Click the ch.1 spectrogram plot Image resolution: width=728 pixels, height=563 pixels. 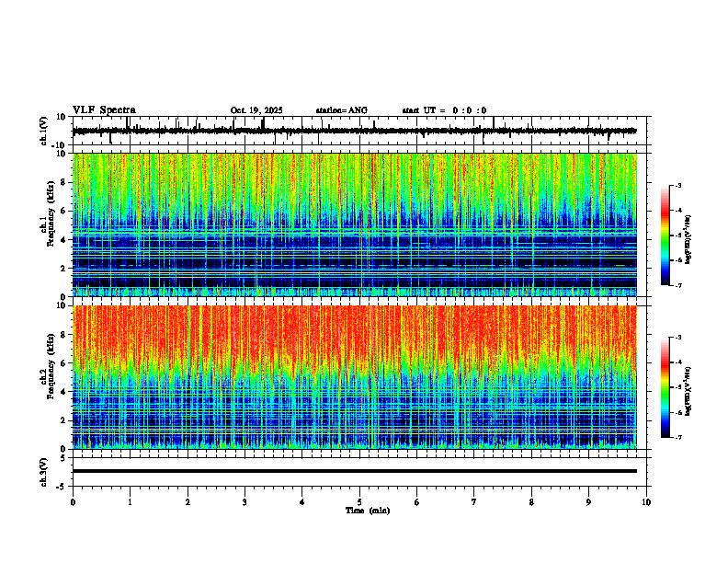(x=355, y=224)
